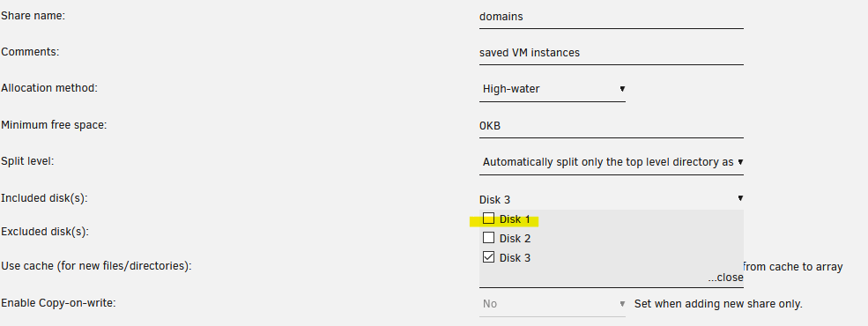
Task: Click the Enable Copy-on-write label
Action: click(58, 303)
